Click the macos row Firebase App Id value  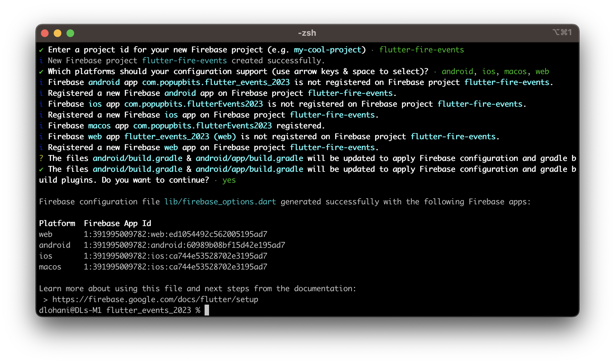175,267
